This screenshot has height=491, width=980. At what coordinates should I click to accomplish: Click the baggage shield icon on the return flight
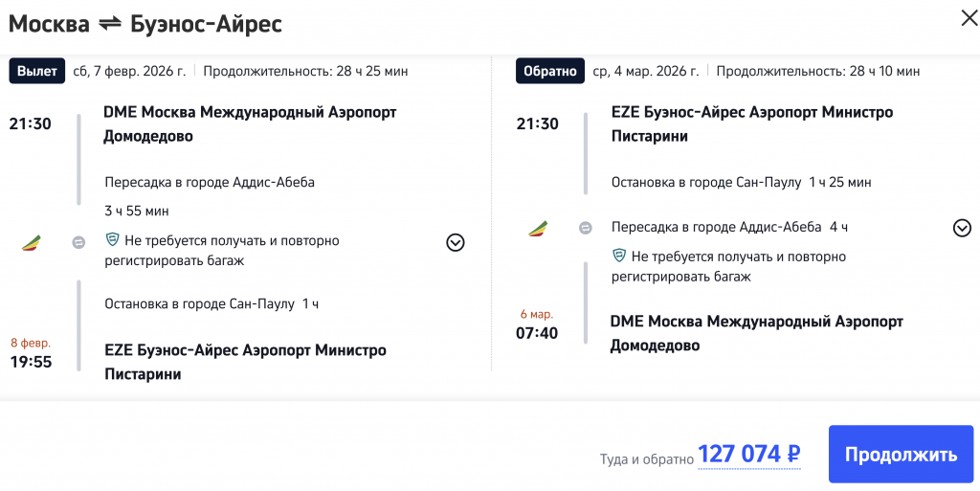click(x=619, y=257)
